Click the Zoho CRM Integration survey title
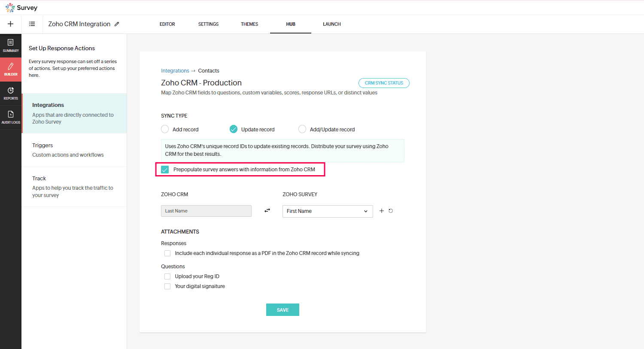 click(x=79, y=24)
